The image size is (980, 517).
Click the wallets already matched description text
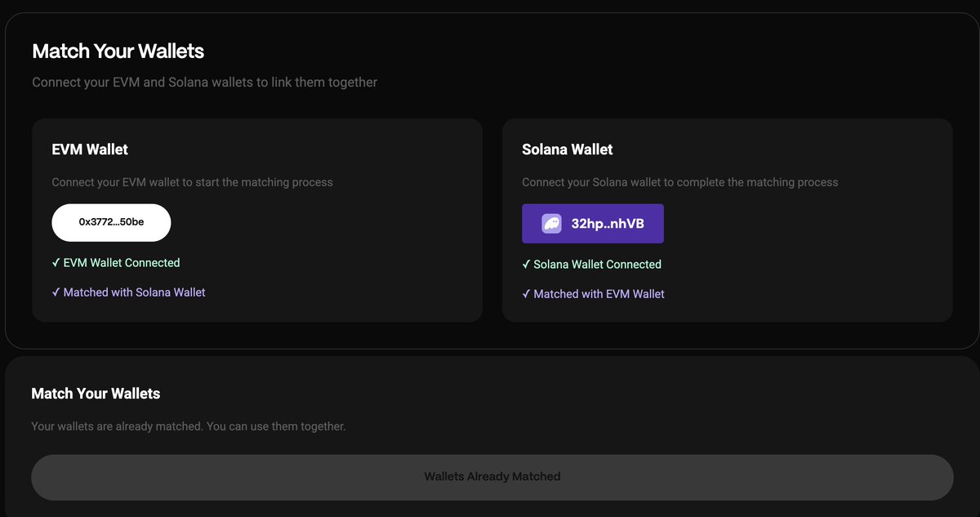tap(188, 426)
